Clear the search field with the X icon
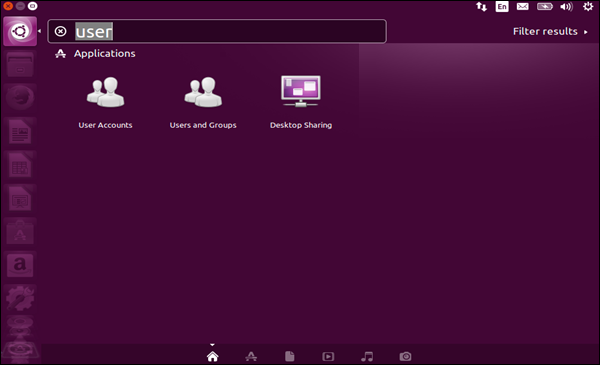600x365 pixels. tap(60, 31)
